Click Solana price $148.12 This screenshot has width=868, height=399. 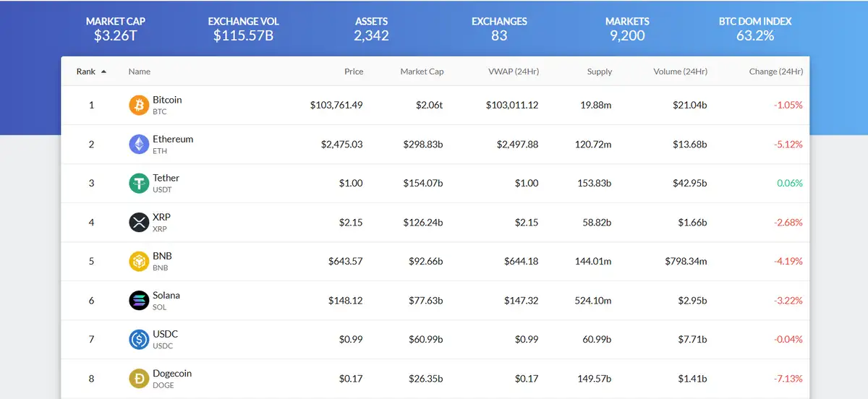[x=345, y=300]
